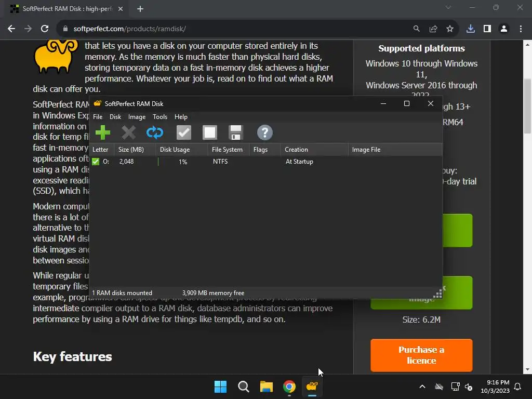Click the Chrome taskbar icon
The image size is (532, 399).
pyautogui.click(x=289, y=387)
